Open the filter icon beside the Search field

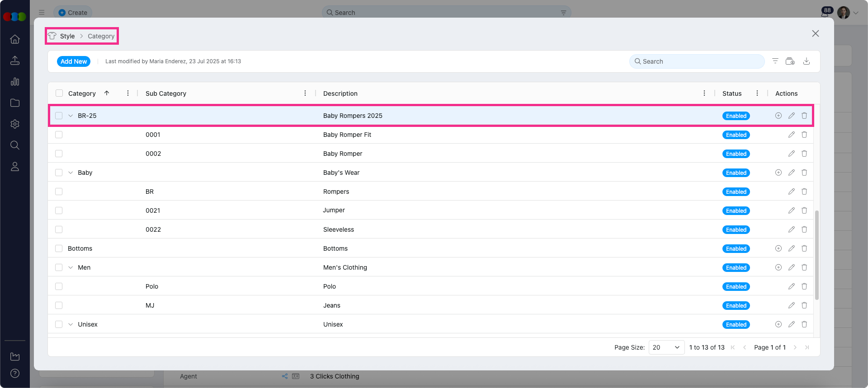pyautogui.click(x=775, y=61)
